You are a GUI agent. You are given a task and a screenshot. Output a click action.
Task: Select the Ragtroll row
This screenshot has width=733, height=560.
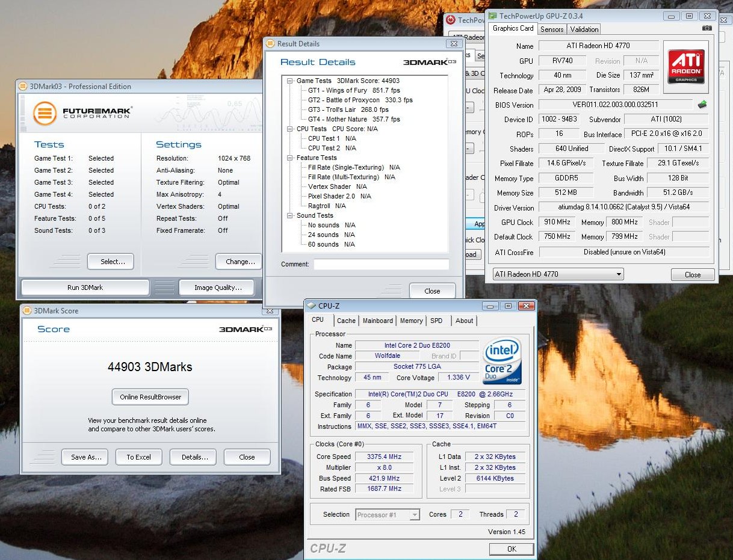pyautogui.click(x=327, y=206)
